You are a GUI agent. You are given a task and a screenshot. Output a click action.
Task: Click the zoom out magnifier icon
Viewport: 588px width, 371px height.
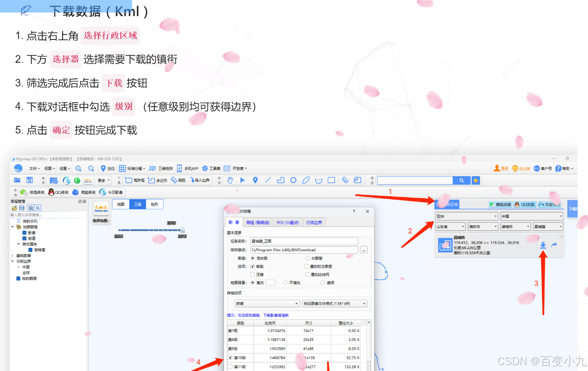(x=91, y=168)
